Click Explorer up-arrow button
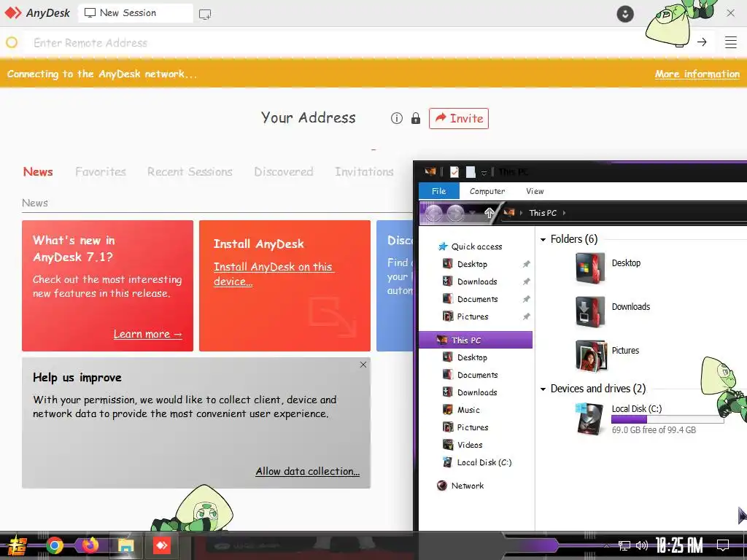This screenshot has width=747, height=560. [x=489, y=213]
